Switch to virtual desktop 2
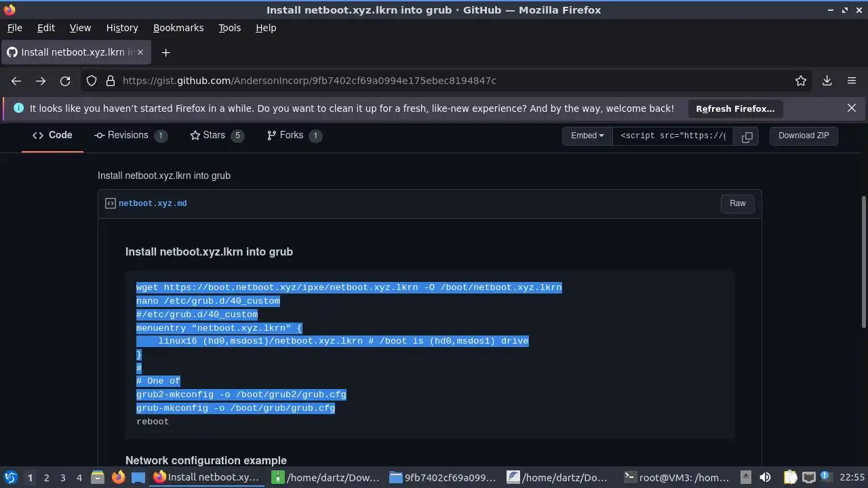Viewport: 868px width, 488px height. pos(46,477)
